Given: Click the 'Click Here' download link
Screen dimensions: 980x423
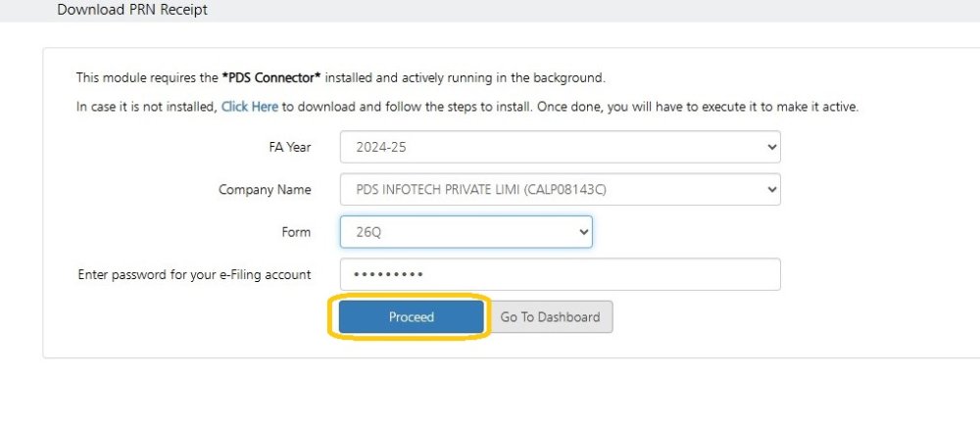Looking at the screenshot, I should click(249, 107).
